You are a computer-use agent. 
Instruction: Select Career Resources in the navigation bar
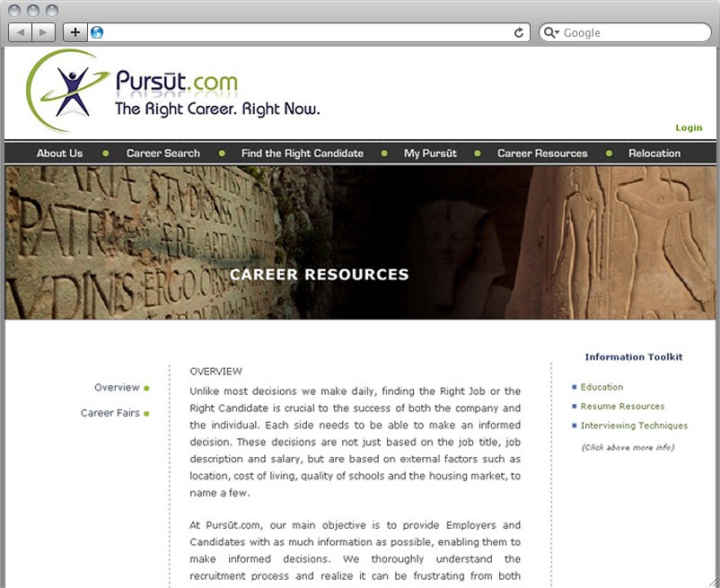[542, 154]
